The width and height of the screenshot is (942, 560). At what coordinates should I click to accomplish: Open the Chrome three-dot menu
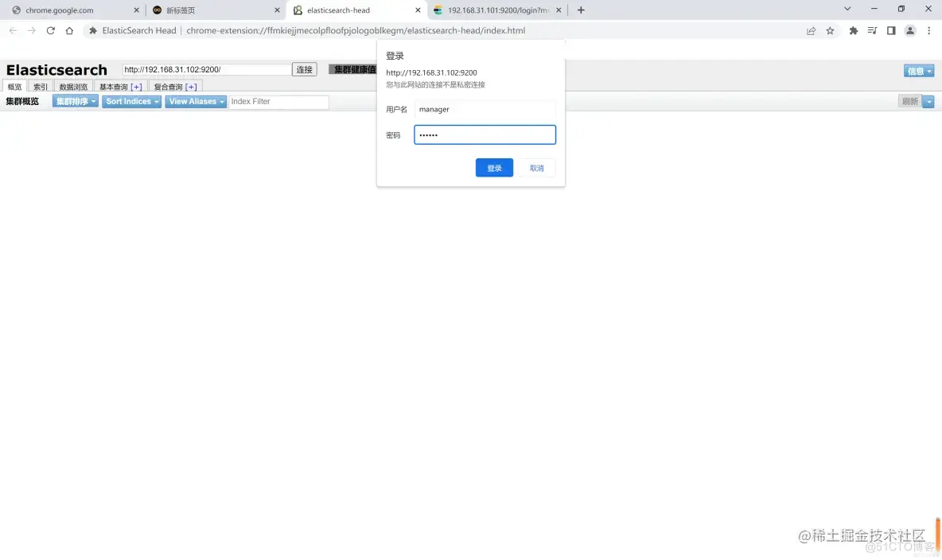[928, 31]
